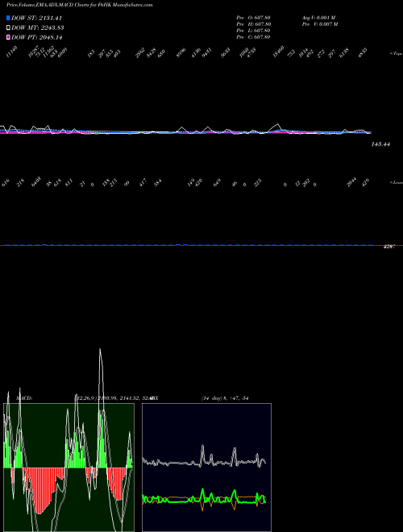Click the top volume label 18460
Screen dimensions: 403x532
pos(279,52)
